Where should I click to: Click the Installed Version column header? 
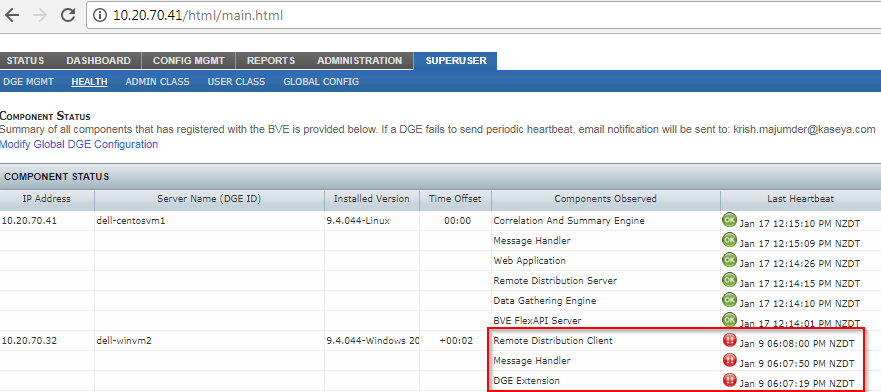371,199
